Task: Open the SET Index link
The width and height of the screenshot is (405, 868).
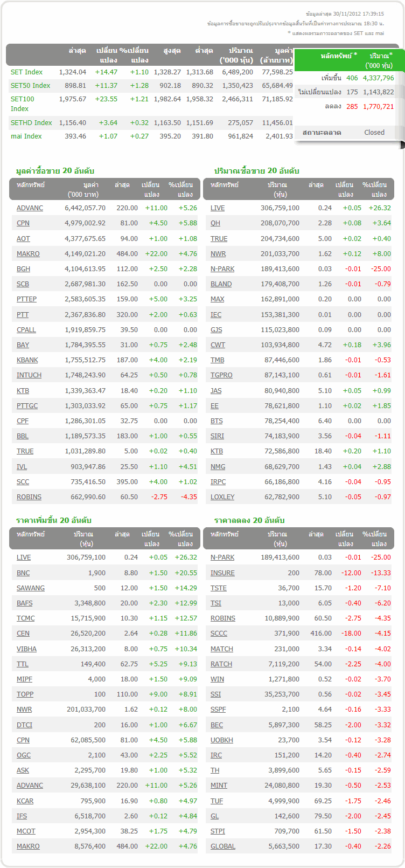Action: click(x=26, y=72)
